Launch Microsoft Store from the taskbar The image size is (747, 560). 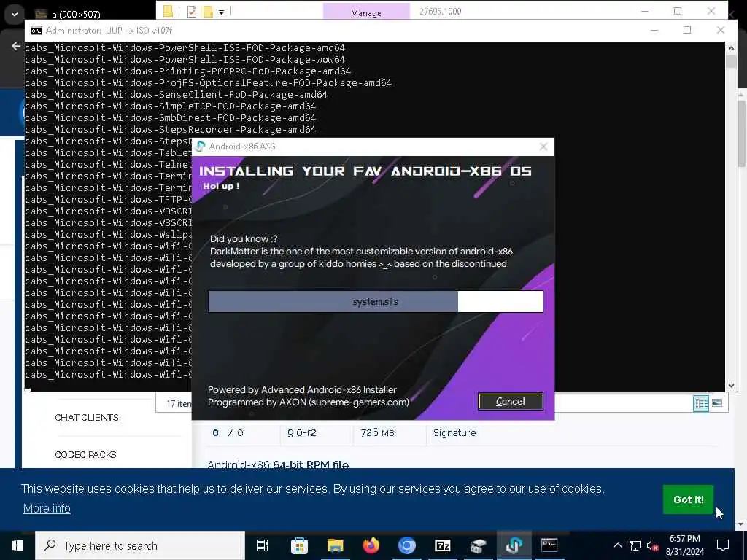[x=299, y=545]
